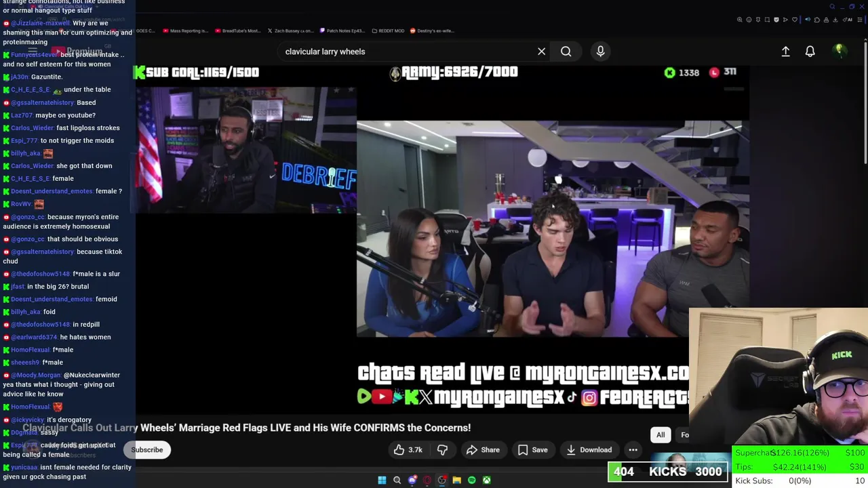
Task: Click the send/flow arrow icon in address bar
Action: (x=785, y=20)
